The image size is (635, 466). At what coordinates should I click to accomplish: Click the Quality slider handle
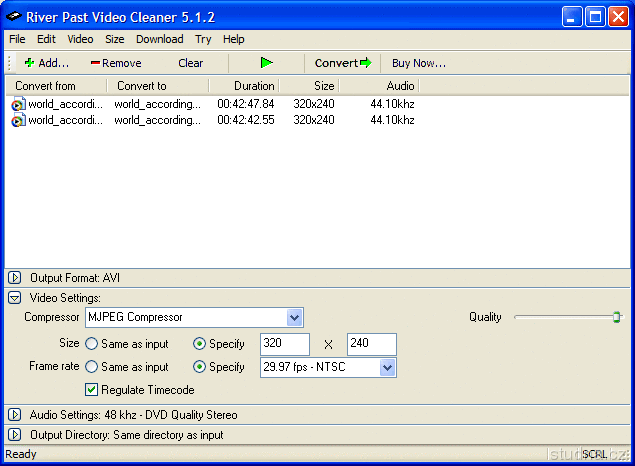616,317
